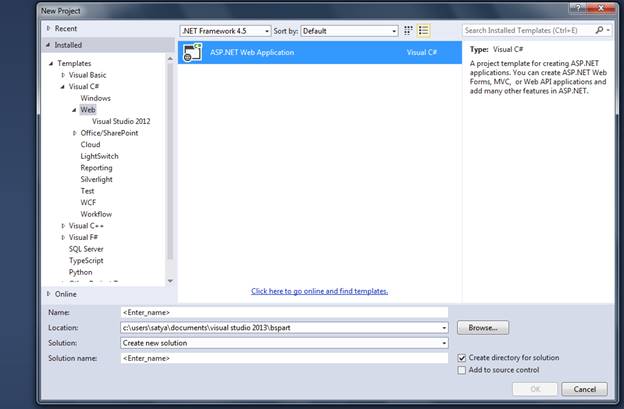
Task: Switch to medium list view
Action: point(423,31)
